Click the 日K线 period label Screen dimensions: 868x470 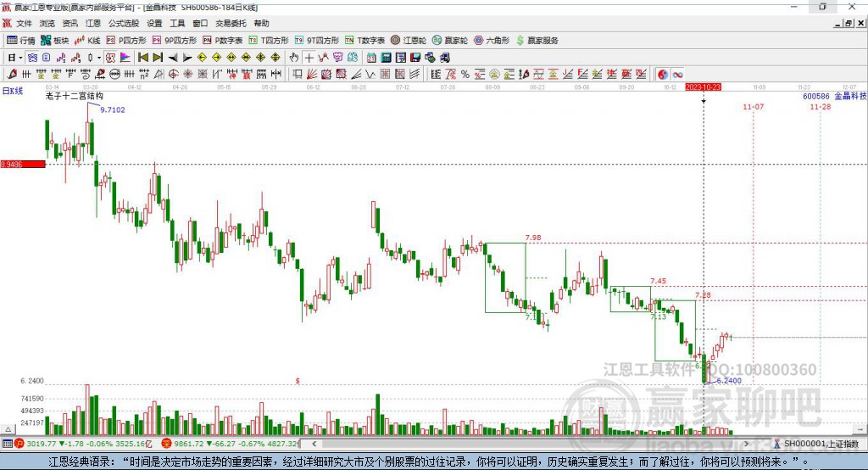(13, 91)
